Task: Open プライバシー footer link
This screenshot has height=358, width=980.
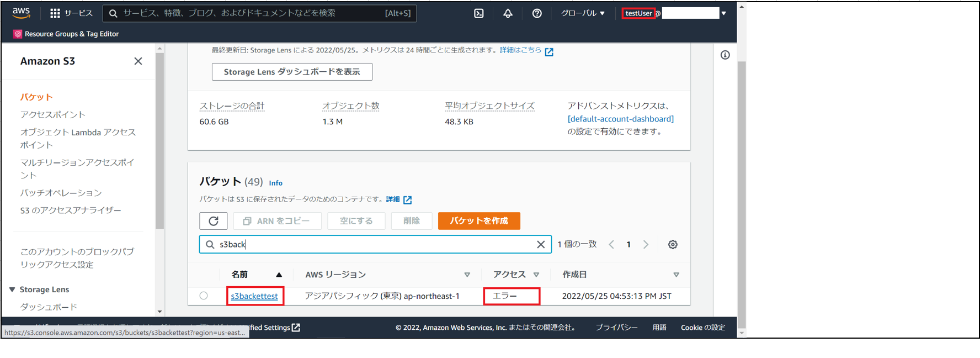Action: coord(616,328)
